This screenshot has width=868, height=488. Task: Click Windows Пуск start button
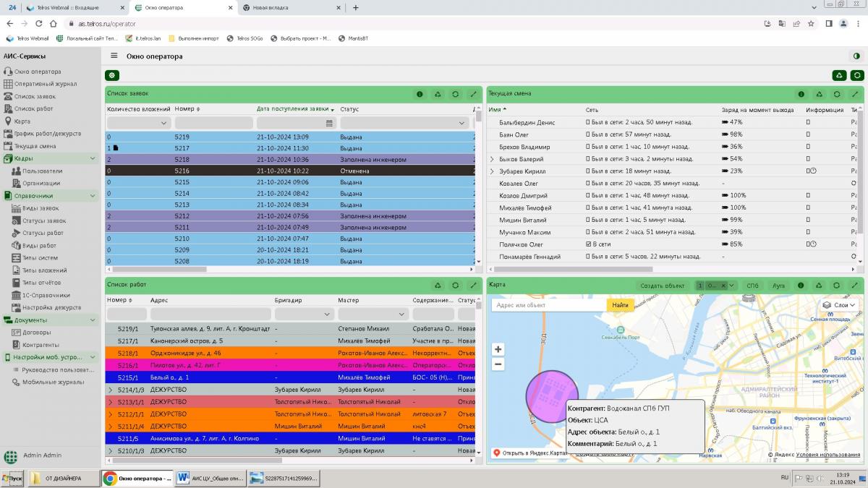[12, 478]
